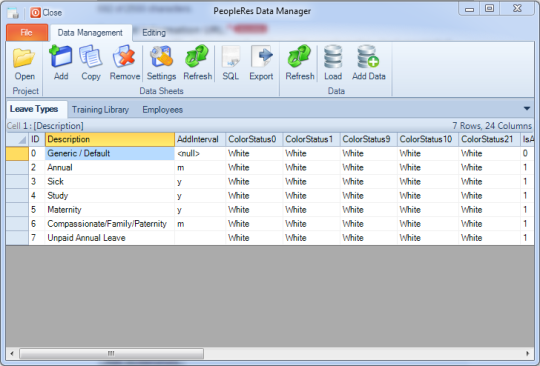Image resolution: width=540 pixels, height=366 pixels.
Task: Click the scroll left arrow
Action: coord(12,354)
